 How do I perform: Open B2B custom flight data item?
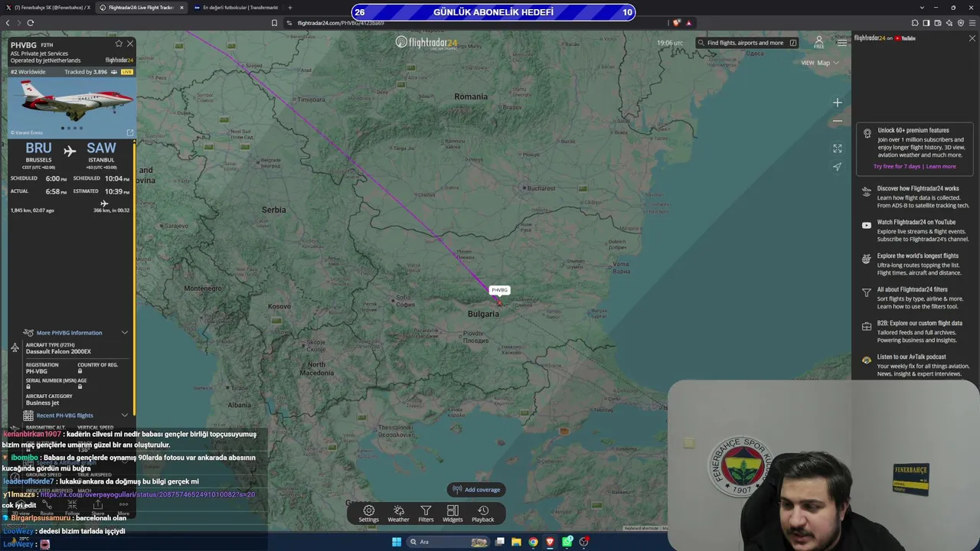point(916,331)
